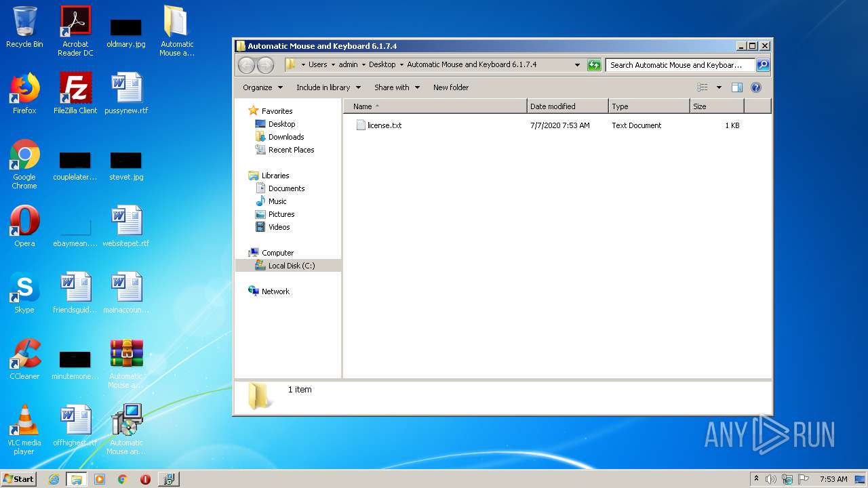The height and width of the screenshot is (488, 868).
Task: Click the Explorer Back navigation button
Action: 247,65
